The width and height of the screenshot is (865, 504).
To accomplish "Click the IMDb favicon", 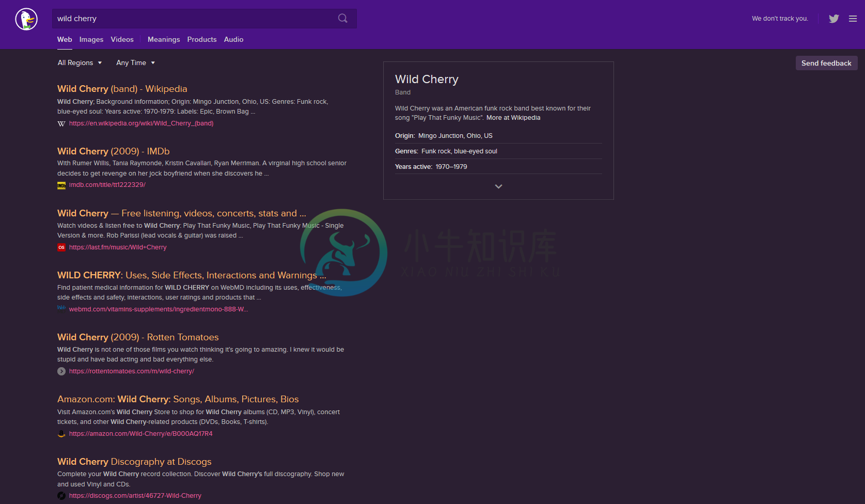I will pos(61,185).
